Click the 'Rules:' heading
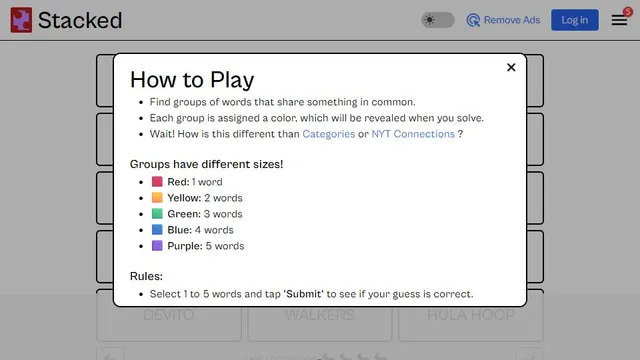 pyautogui.click(x=146, y=276)
